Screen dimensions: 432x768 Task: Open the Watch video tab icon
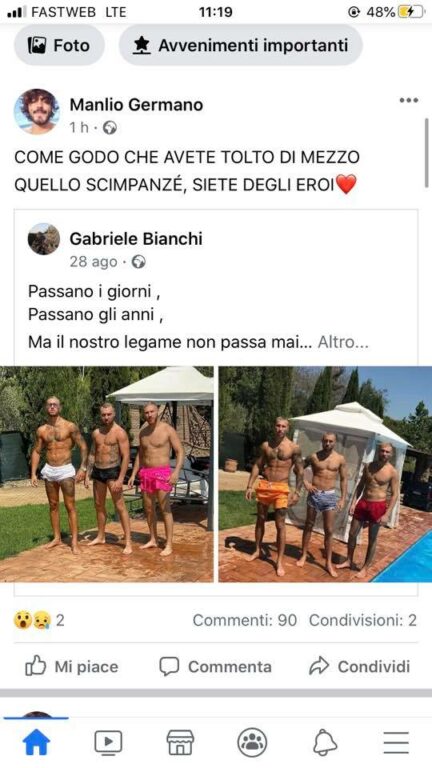[108, 743]
